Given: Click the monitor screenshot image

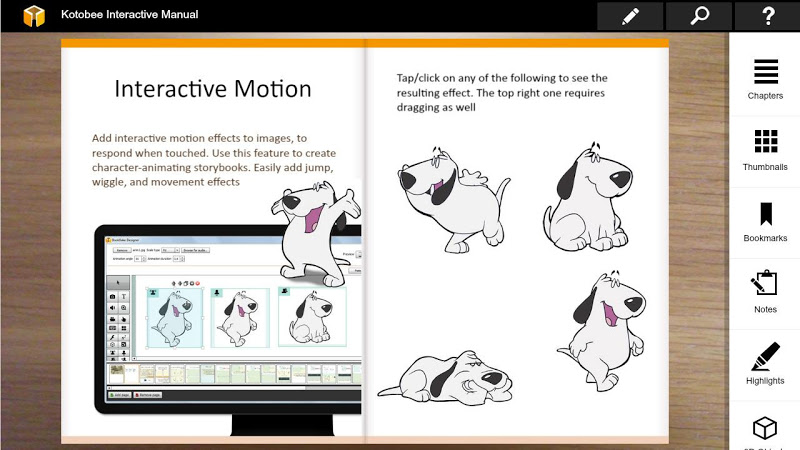Looking at the screenshot, I should [228, 329].
